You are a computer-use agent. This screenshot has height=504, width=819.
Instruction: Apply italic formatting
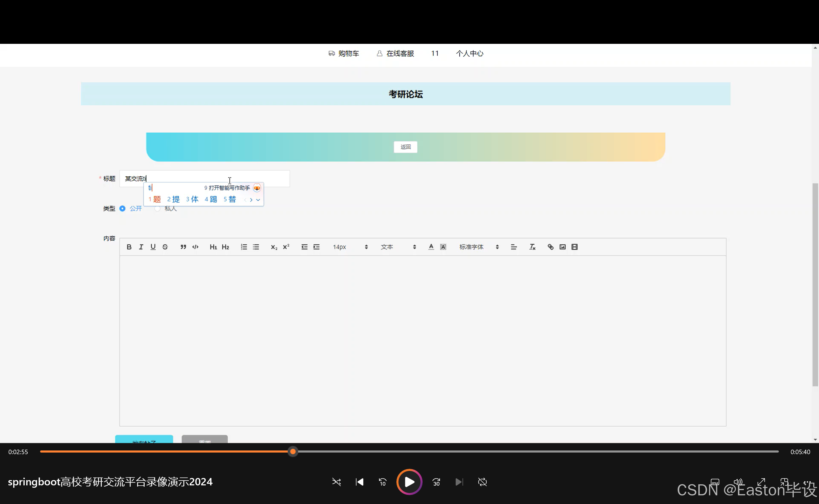coord(141,247)
